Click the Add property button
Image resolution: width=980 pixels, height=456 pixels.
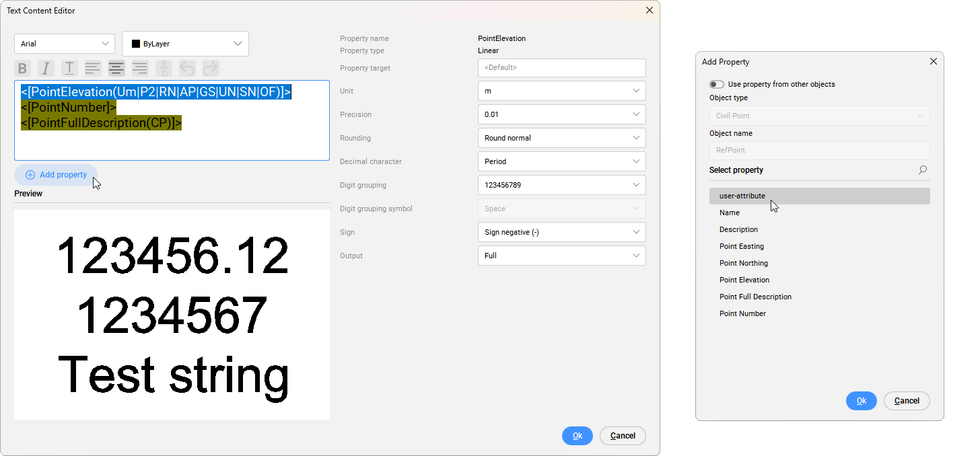click(x=57, y=175)
